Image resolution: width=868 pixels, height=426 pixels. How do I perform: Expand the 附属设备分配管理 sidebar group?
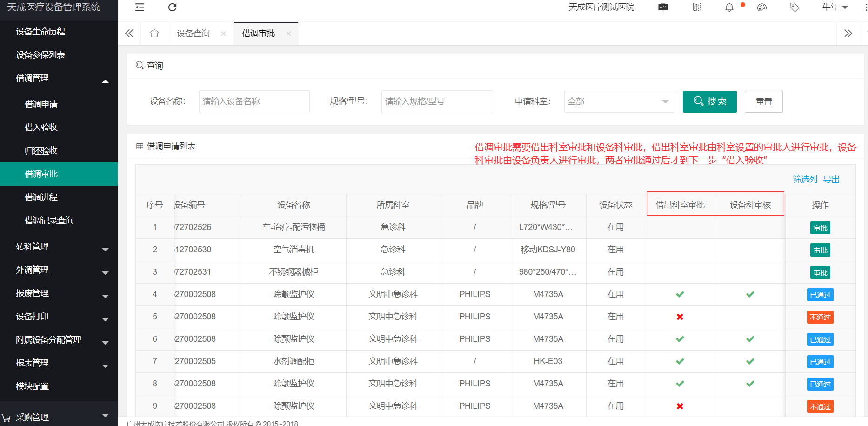59,340
